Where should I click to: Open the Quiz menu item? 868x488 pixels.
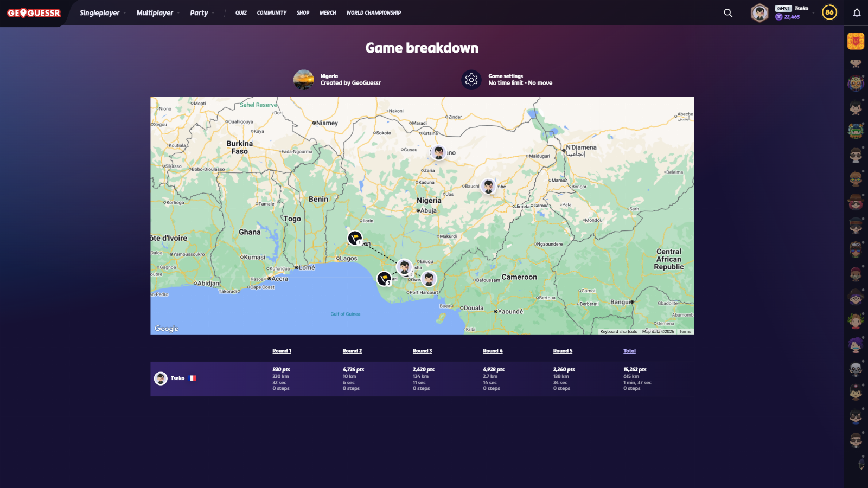(x=241, y=13)
